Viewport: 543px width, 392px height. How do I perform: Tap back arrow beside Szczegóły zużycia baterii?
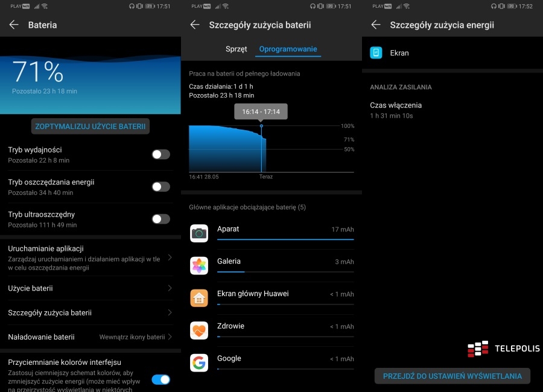tap(195, 25)
